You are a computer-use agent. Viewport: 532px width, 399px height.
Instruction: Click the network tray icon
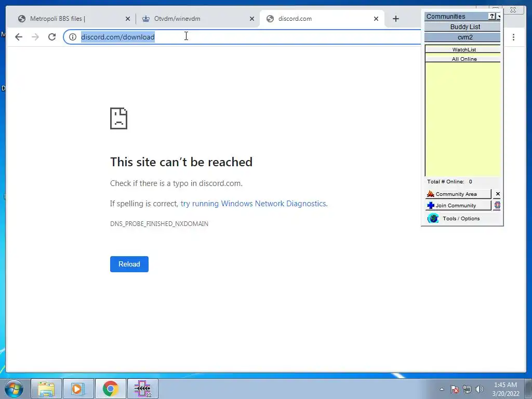[467, 389]
